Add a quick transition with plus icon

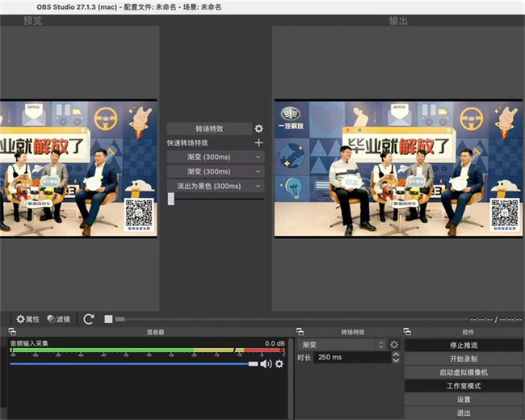(258, 143)
